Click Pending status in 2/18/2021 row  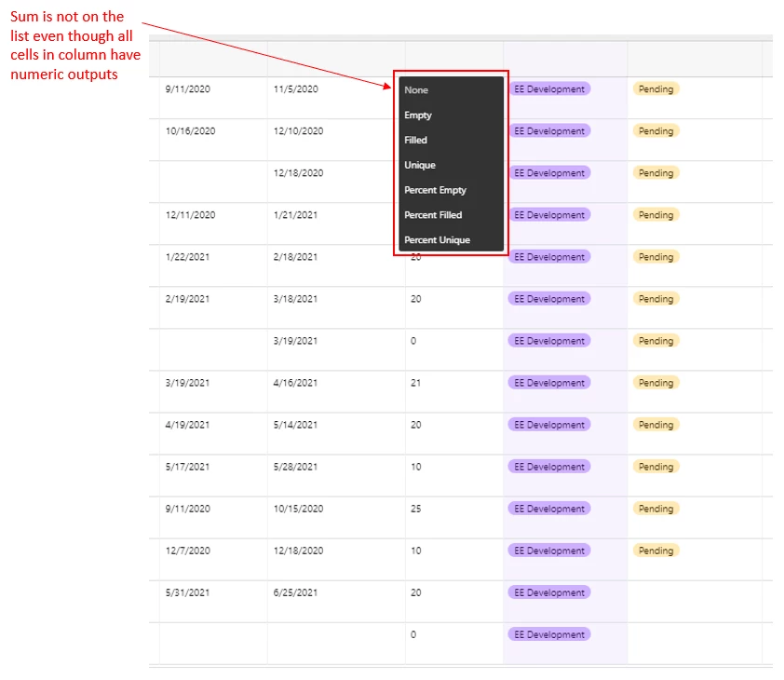656,257
